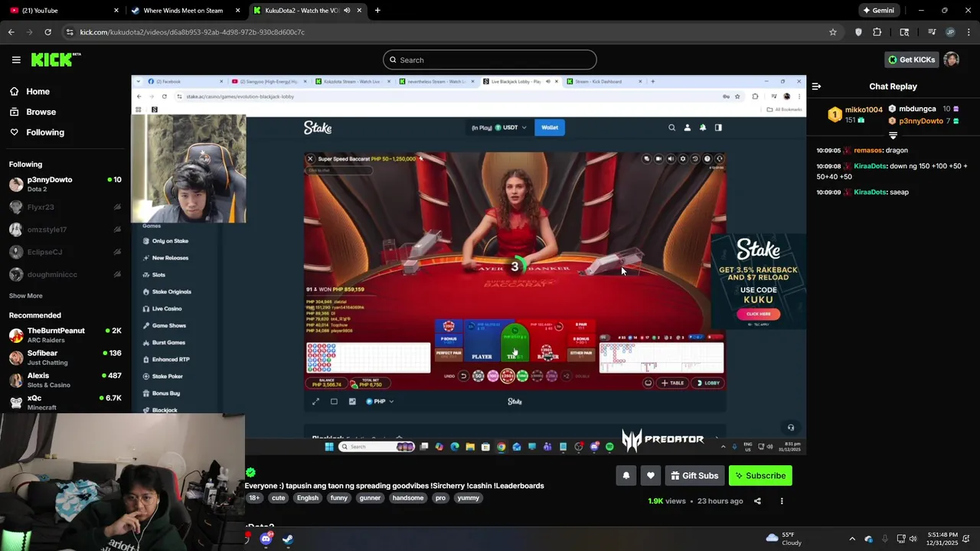
Task: Reload the page
Action: [x=47, y=32]
